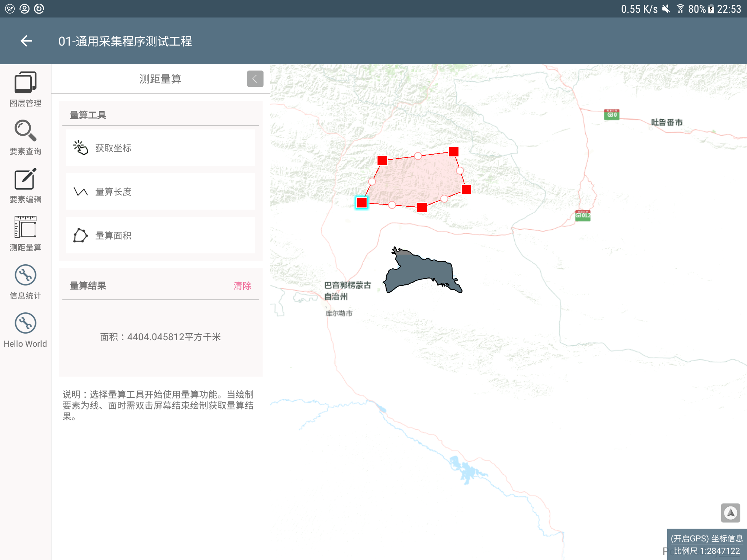Tap the G30 highway marker

click(x=612, y=114)
